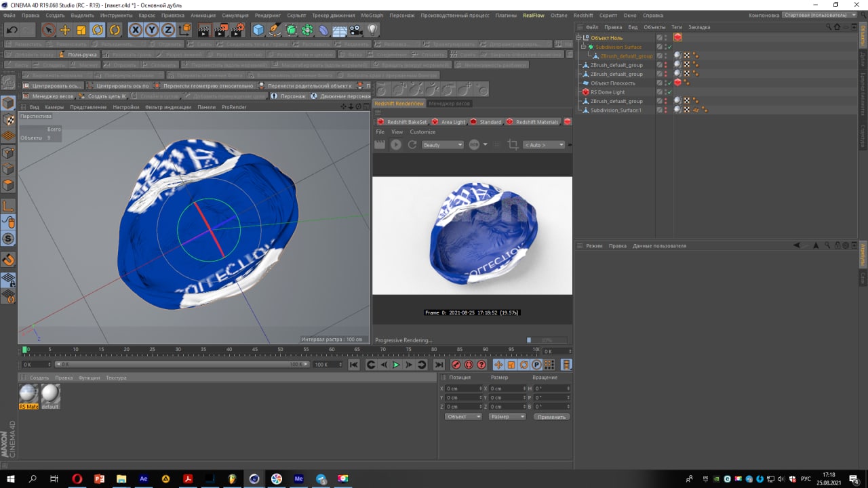Toggle the green checkmark on Объект Плоскость
Image resolution: width=868 pixels, height=488 pixels.
[670, 83]
